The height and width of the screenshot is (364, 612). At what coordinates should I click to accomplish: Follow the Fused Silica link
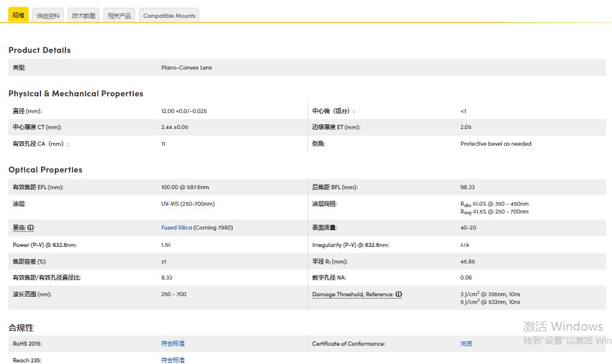pos(177,228)
